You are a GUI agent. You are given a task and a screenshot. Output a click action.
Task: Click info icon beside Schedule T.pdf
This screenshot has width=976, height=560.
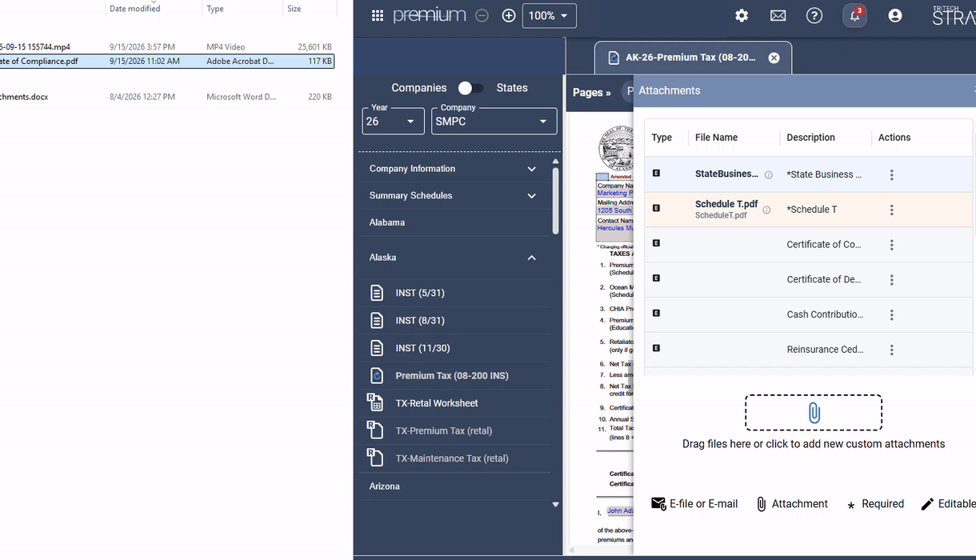coord(766,210)
